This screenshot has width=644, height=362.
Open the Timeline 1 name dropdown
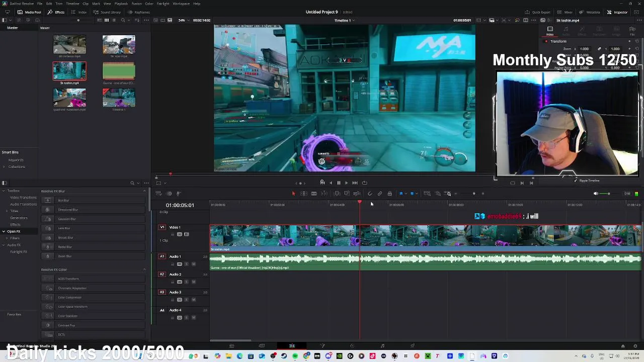point(345,20)
